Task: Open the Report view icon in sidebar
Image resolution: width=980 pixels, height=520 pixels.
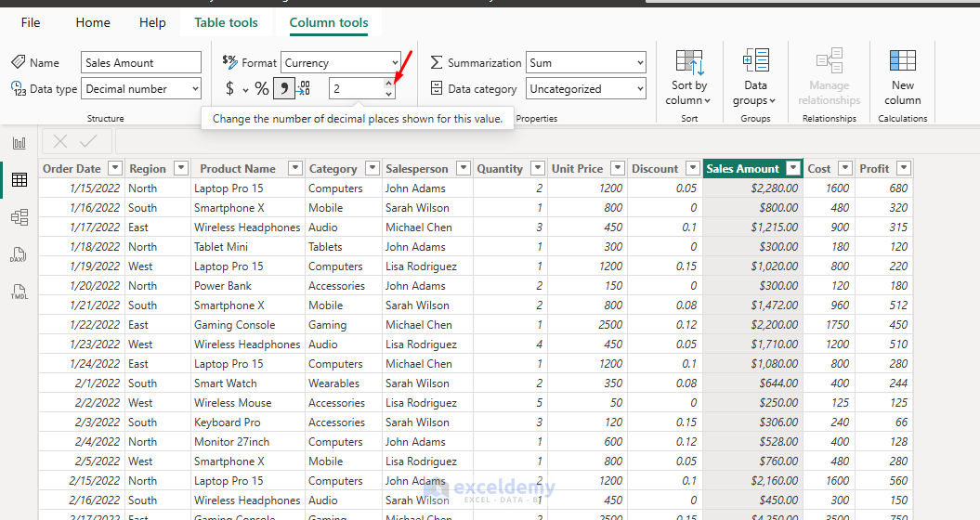Action: [x=20, y=143]
